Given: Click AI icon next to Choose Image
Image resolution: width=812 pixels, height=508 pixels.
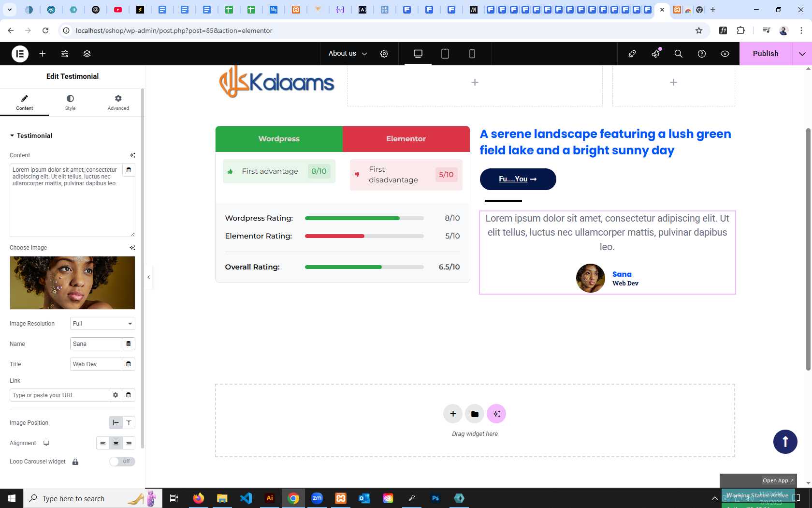Looking at the screenshot, I should (132, 248).
